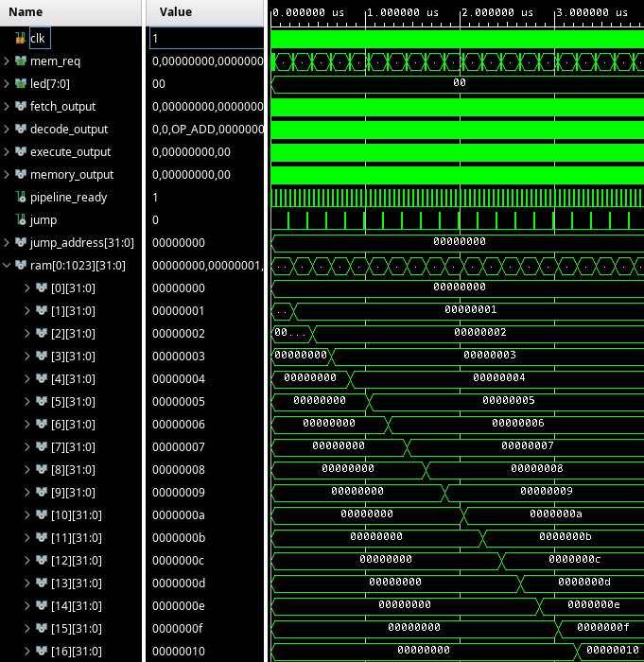Expand ram element [16][31:0] bits

[x=27, y=651]
